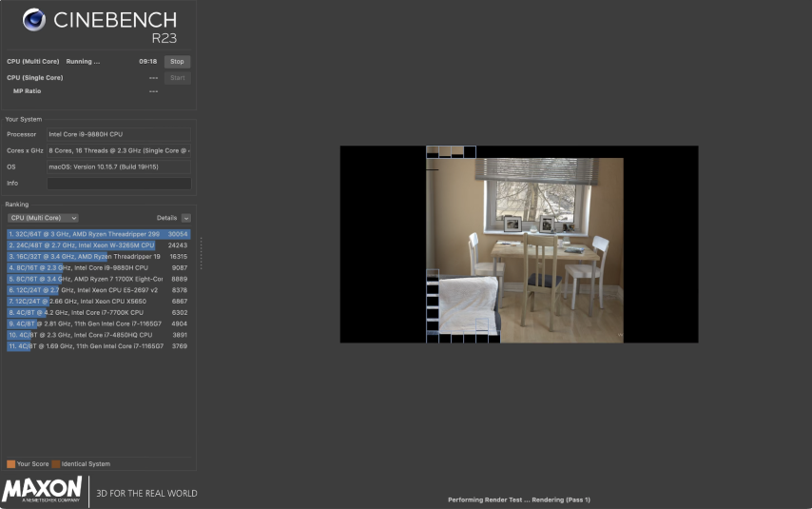Click the Performing Render Test status text

click(x=519, y=500)
